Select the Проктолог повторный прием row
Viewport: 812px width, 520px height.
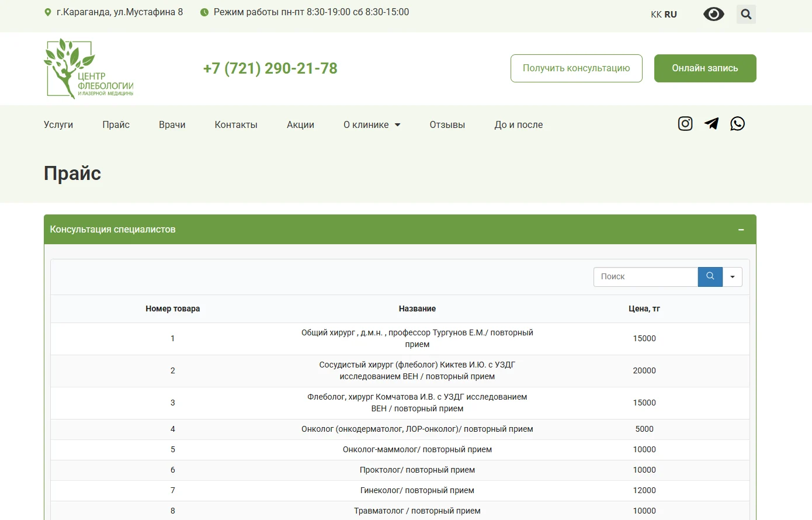point(400,470)
